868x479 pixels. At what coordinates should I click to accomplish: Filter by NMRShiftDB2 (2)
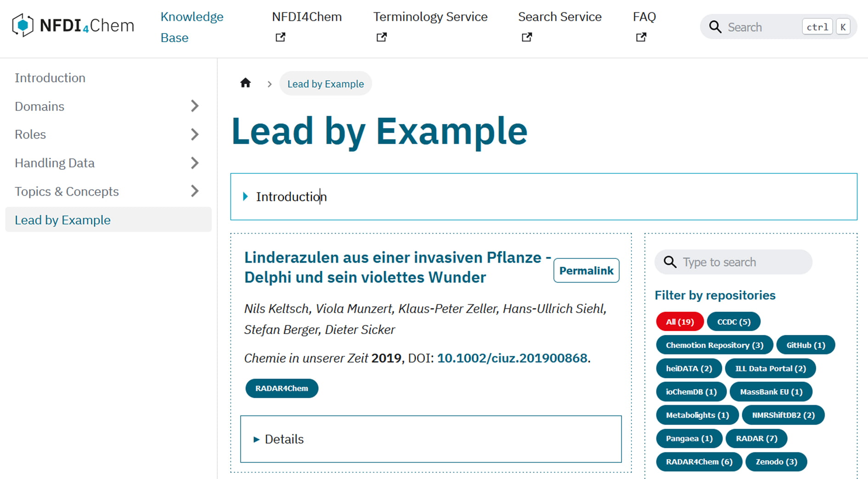coord(783,415)
